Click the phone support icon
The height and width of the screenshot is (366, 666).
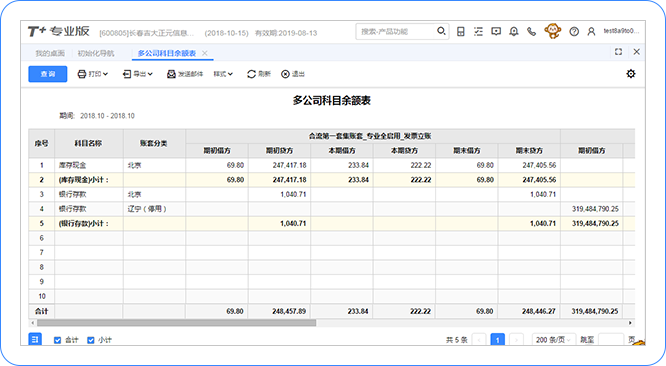click(531, 31)
